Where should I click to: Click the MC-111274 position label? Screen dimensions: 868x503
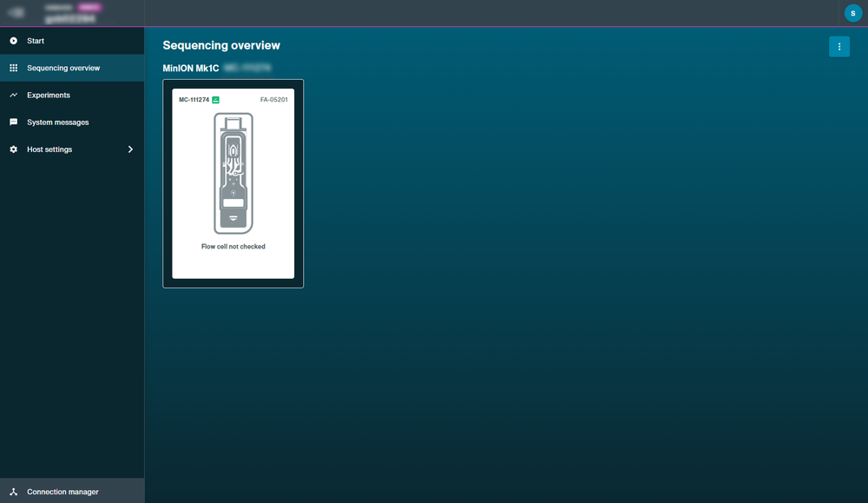tap(194, 100)
